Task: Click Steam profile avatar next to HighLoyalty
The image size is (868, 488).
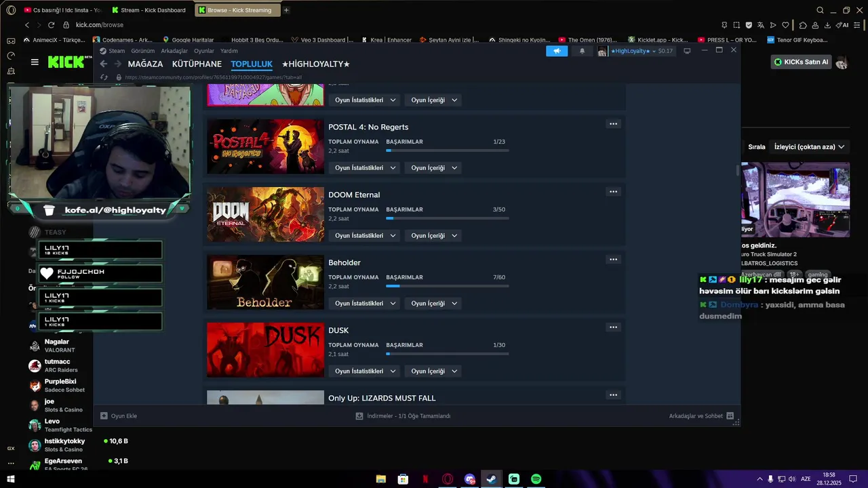Action: pyautogui.click(x=602, y=52)
